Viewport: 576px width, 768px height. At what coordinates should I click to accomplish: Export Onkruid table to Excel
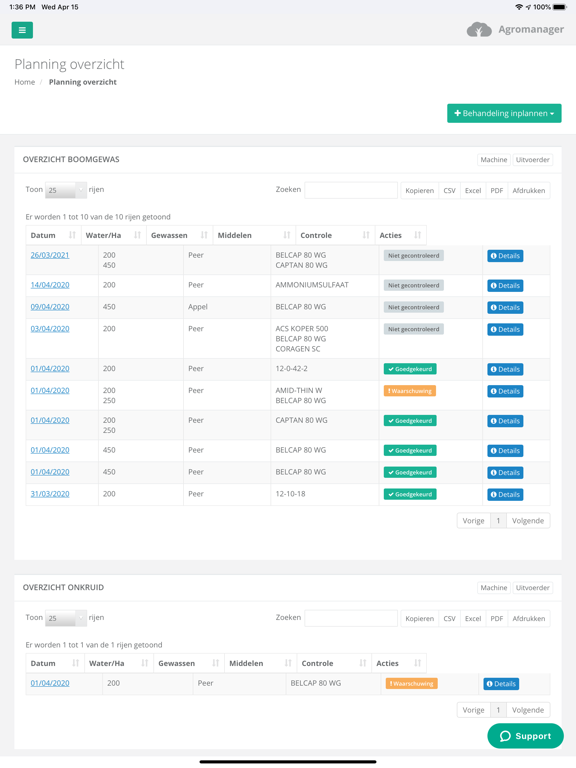[473, 619]
